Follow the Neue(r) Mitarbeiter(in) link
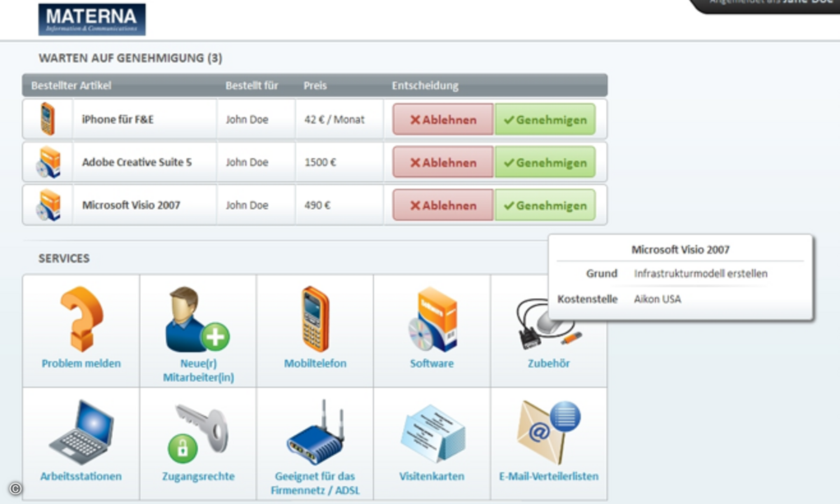 pos(198,370)
